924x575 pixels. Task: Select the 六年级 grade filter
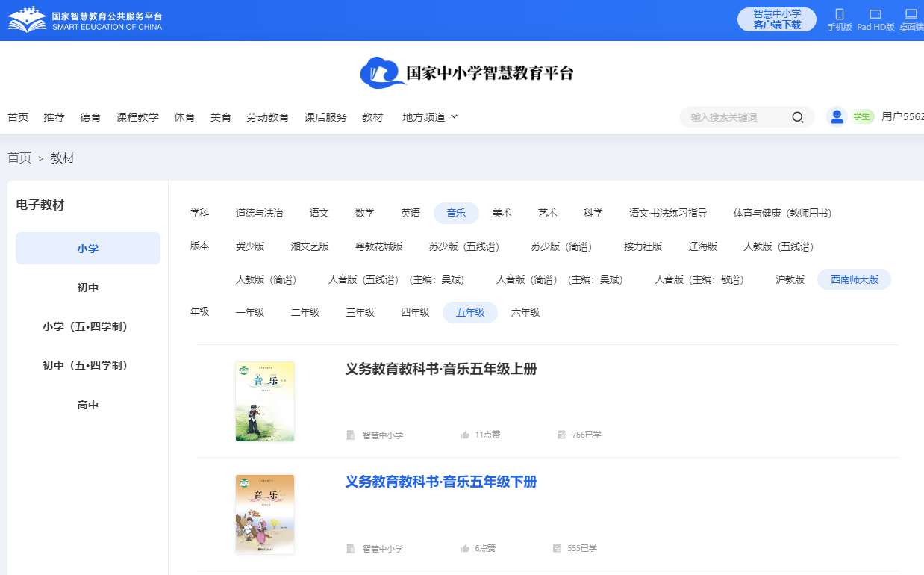(x=525, y=312)
